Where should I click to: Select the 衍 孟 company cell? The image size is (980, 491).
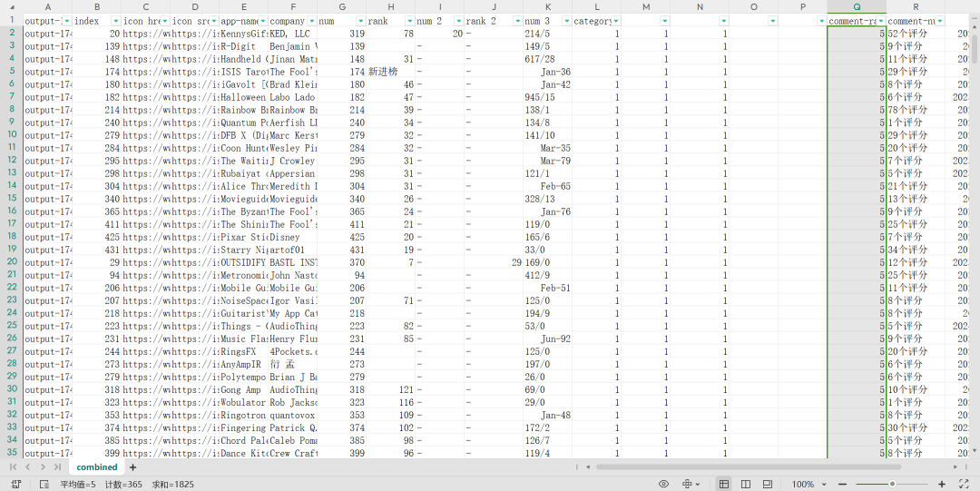click(292, 364)
